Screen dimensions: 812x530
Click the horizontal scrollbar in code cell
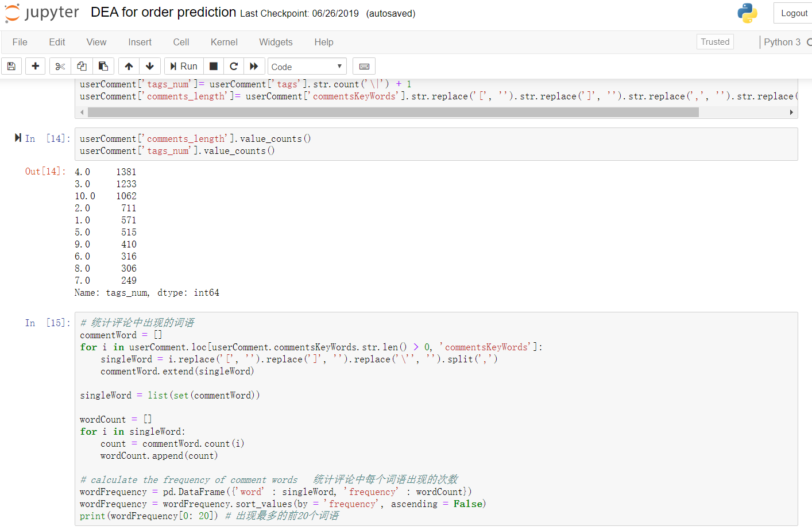pyautogui.click(x=393, y=113)
